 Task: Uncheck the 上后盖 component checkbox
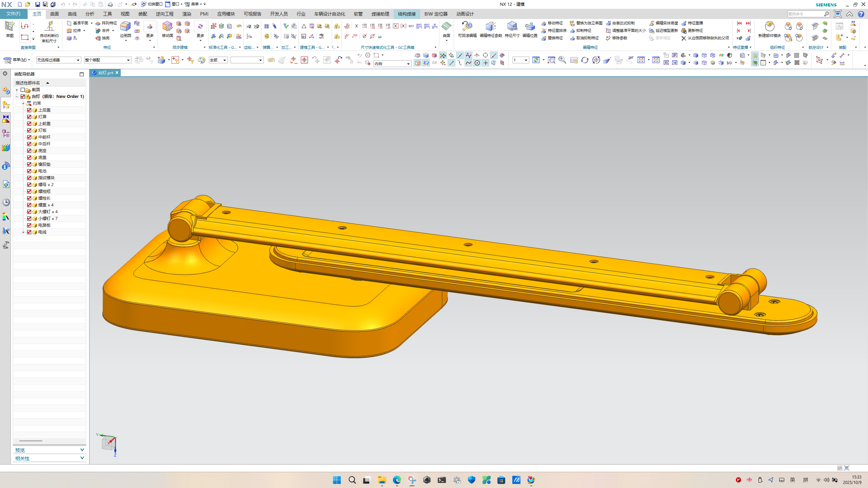tap(29, 110)
